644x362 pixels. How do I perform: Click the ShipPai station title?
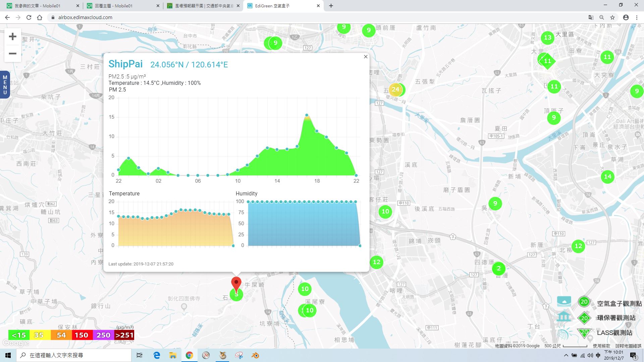point(125,64)
